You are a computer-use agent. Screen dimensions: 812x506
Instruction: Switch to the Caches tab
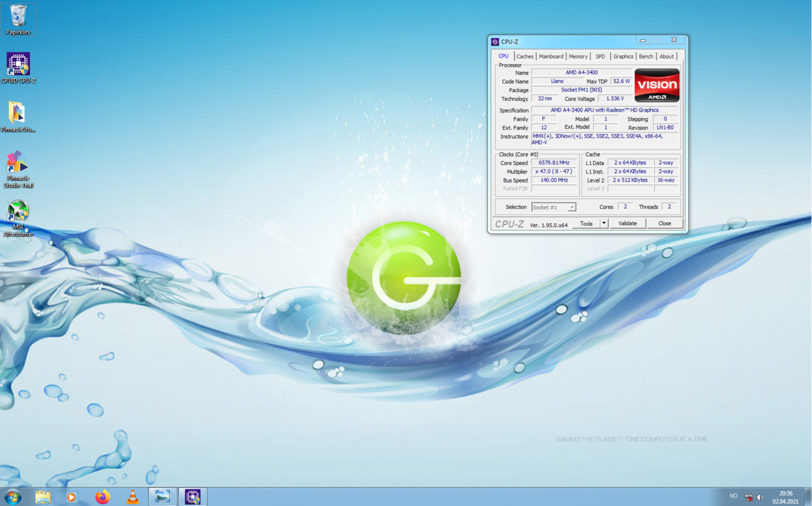click(525, 56)
